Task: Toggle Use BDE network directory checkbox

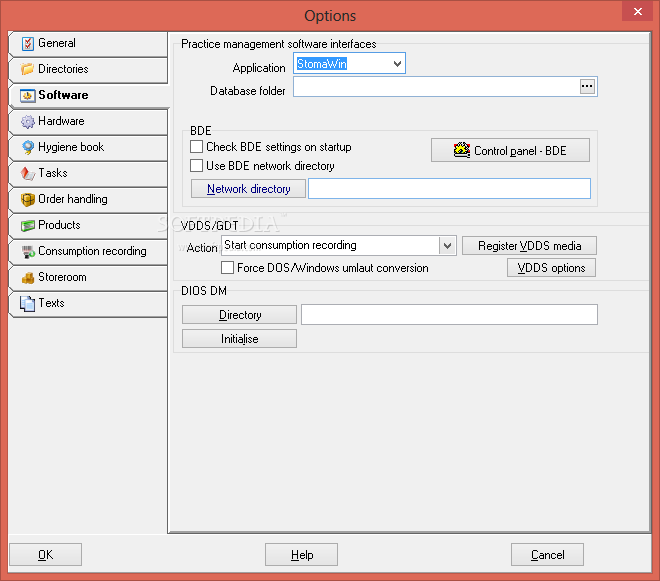Action: (196, 165)
